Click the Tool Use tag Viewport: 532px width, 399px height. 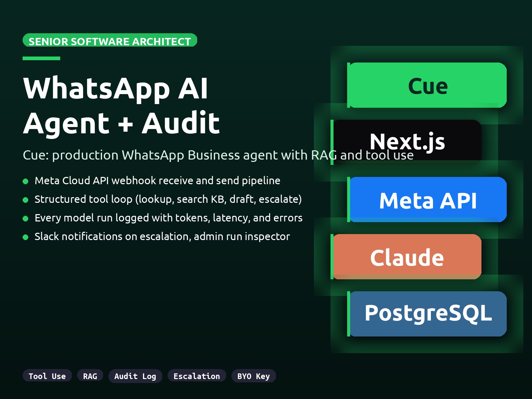click(x=47, y=376)
